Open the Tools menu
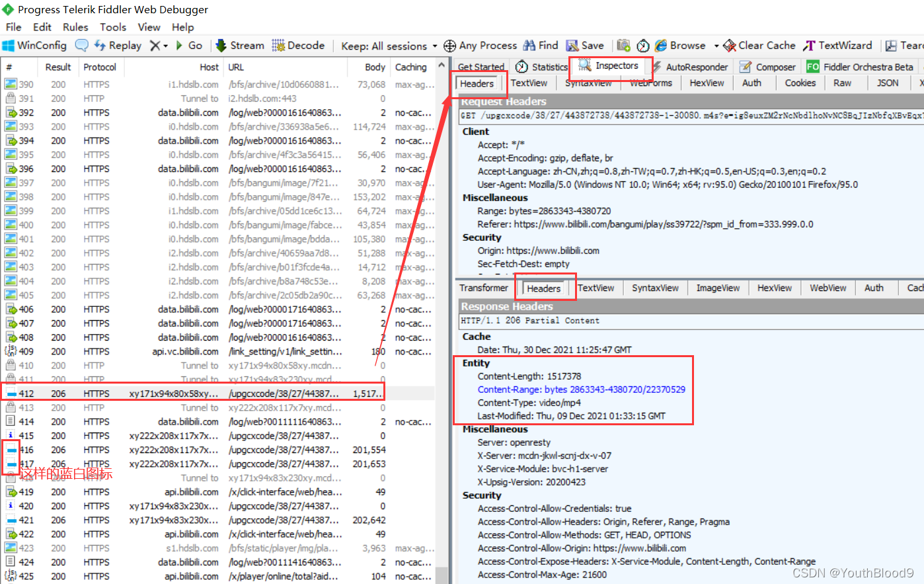This screenshot has width=924, height=584. click(x=113, y=27)
